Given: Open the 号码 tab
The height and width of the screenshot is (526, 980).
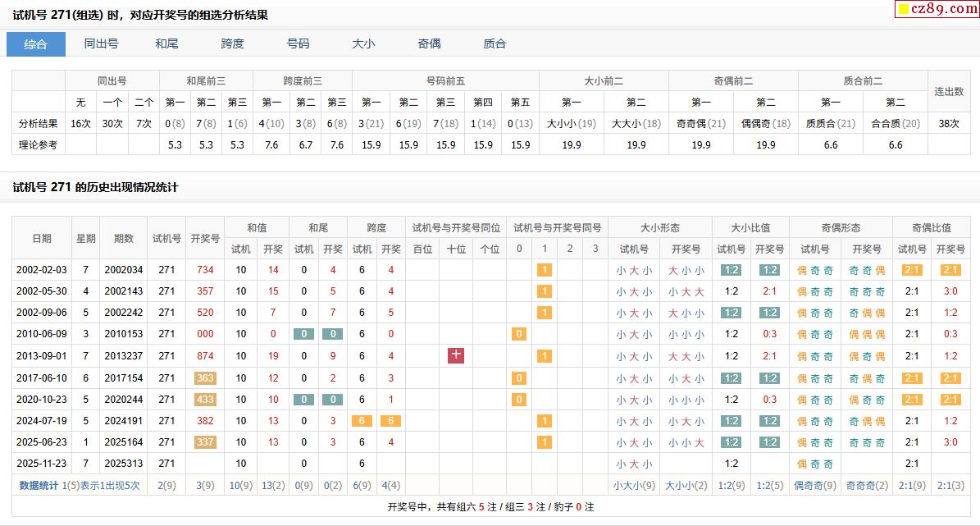Looking at the screenshot, I should [x=298, y=44].
